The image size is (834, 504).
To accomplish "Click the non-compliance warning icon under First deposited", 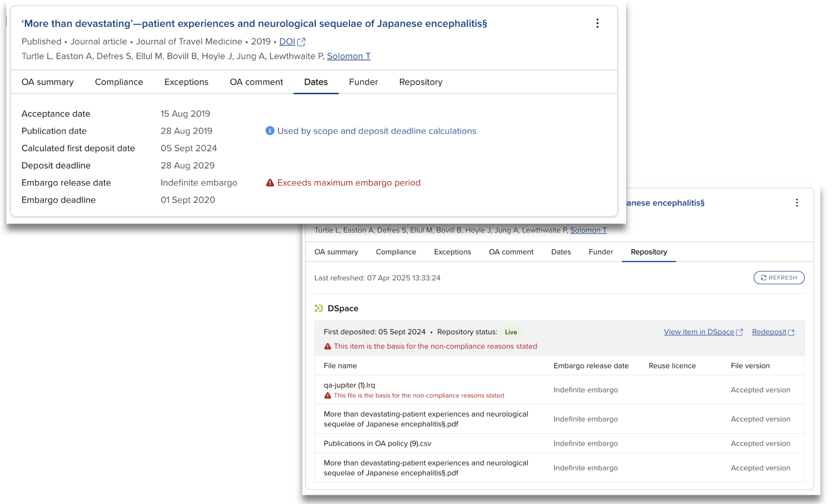I will tap(328, 346).
